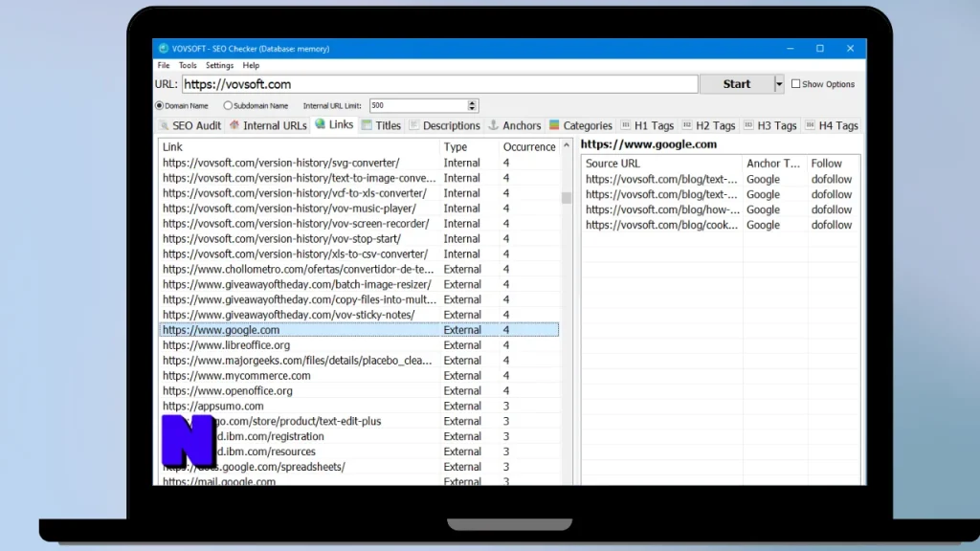Image resolution: width=980 pixels, height=551 pixels.
Task: Open the Settings menu
Action: pyautogui.click(x=219, y=65)
